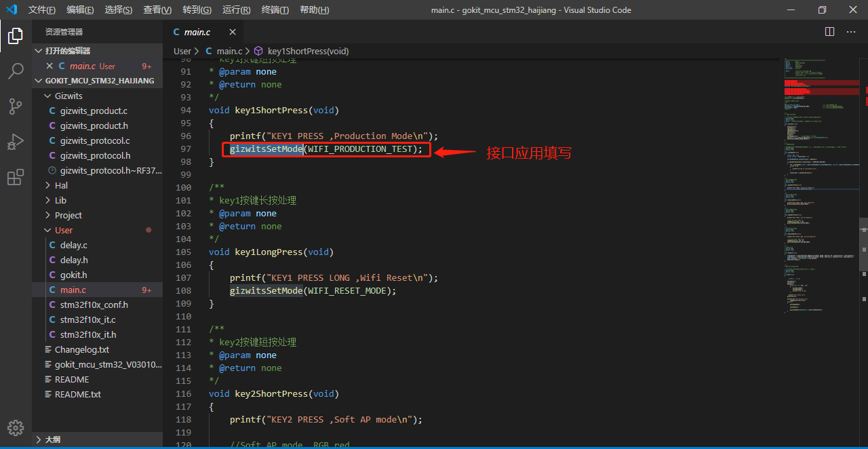Viewport: 868px width, 449px height.
Task: Open editor More Actions ellipsis
Action: coord(850,32)
